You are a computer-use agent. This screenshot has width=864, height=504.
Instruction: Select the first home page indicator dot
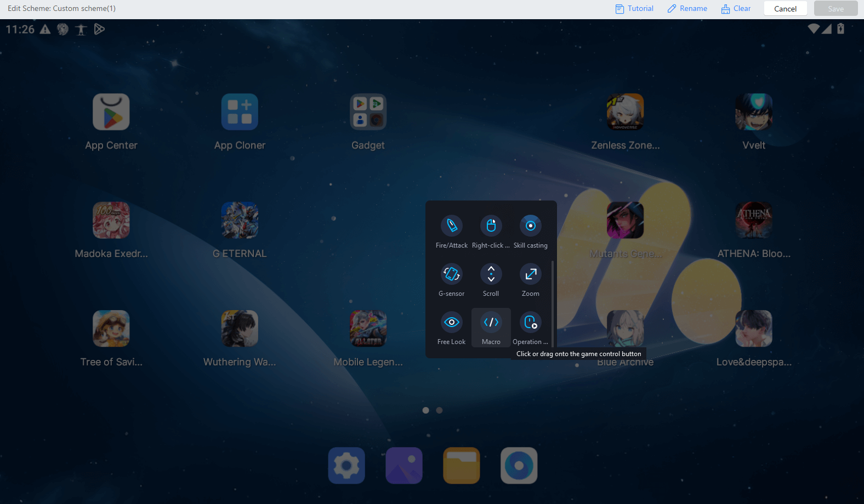[x=425, y=410]
